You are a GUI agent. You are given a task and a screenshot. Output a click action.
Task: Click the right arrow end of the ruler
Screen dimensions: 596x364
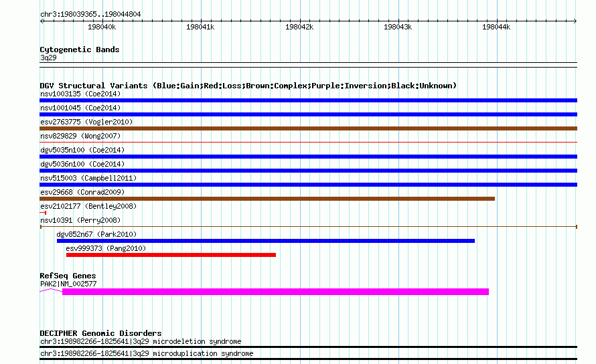coord(575,21)
